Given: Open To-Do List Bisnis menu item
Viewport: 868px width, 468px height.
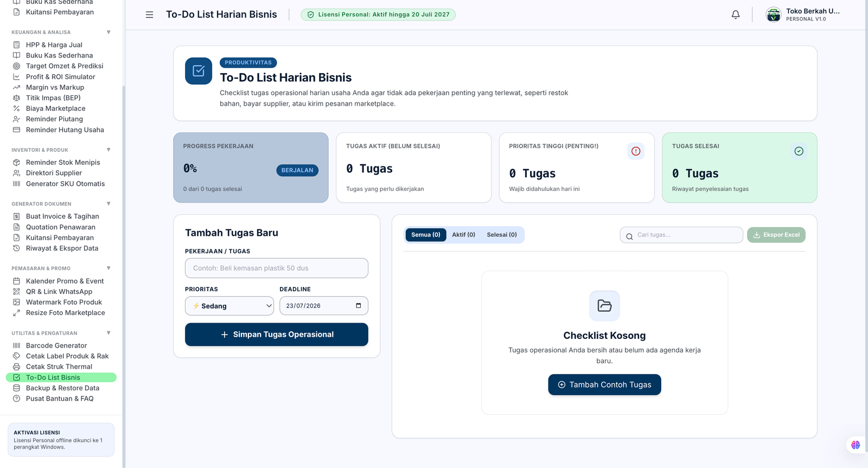Looking at the screenshot, I should 61,377.
